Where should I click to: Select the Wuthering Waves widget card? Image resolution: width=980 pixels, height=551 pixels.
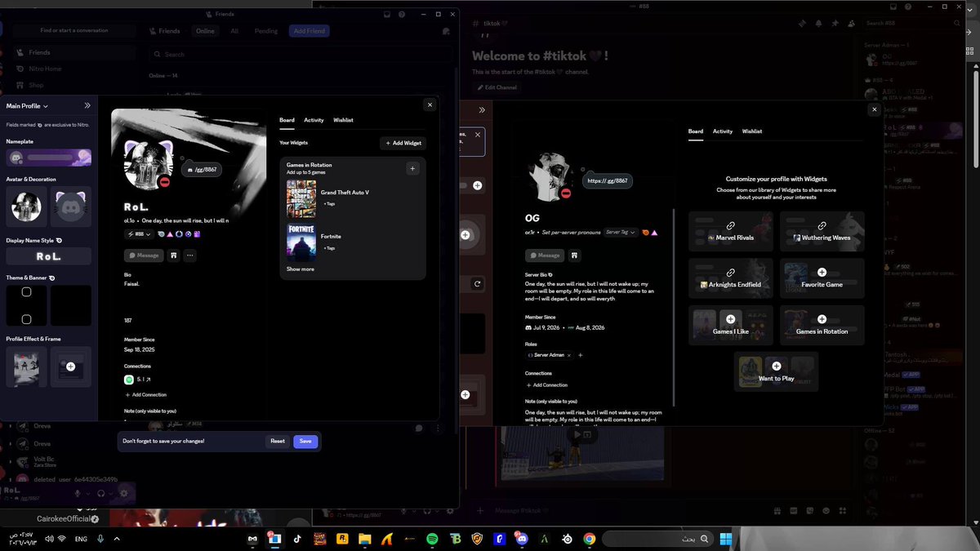pyautogui.click(x=822, y=231)
